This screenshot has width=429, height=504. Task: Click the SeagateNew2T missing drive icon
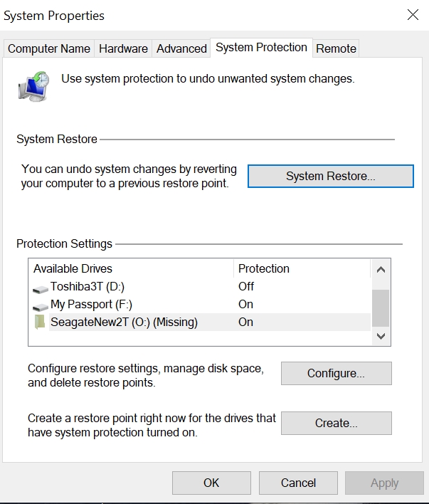[x=40, y=322]
